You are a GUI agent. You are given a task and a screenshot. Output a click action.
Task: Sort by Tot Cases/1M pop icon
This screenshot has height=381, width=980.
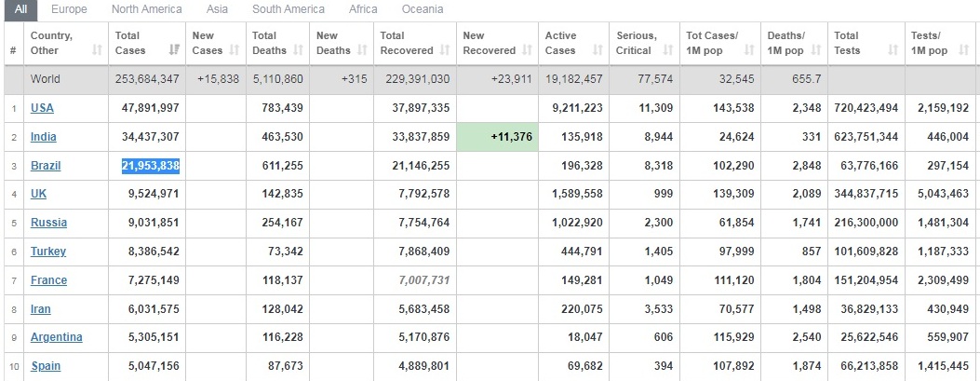[x=749, y=50]
